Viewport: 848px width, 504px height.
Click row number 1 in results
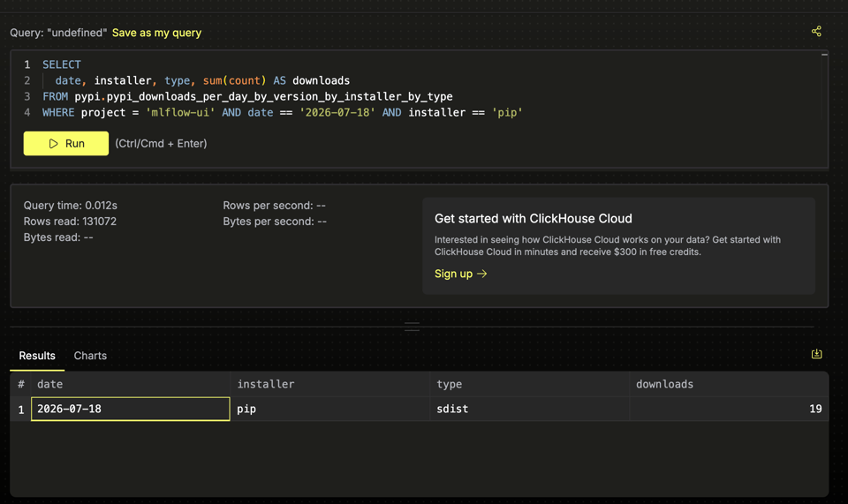click(x=20, y=410)
